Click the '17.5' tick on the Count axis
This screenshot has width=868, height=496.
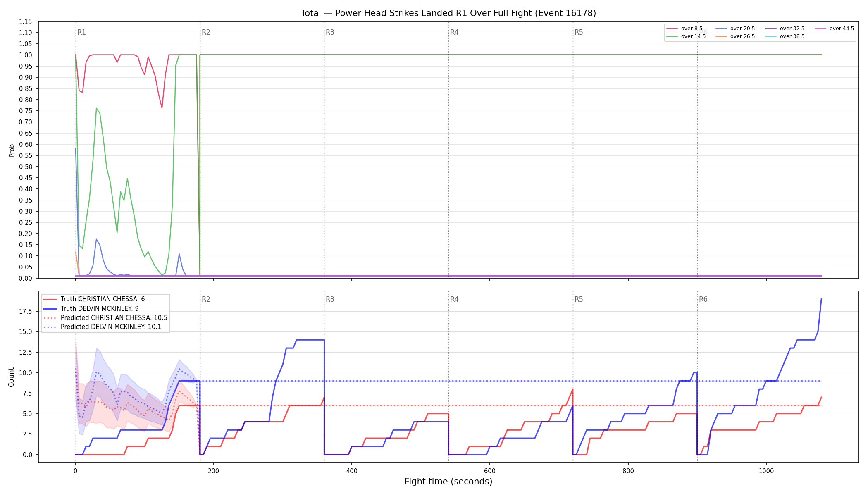[x=26, y=311]
